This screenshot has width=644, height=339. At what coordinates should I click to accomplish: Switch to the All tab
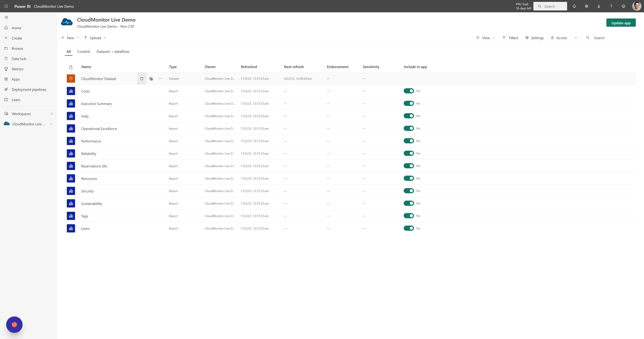pos(69,51)
